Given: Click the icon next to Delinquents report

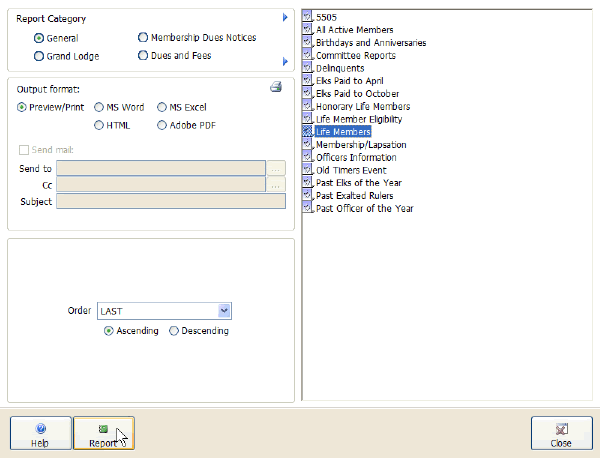Looking at the screenshot, I should 308,68.
